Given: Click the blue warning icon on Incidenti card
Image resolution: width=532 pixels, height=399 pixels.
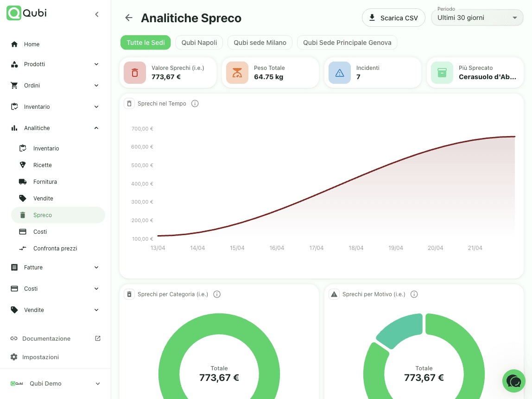Looking at the screenshot, I should pyautogui.click(x=340, y=73).
